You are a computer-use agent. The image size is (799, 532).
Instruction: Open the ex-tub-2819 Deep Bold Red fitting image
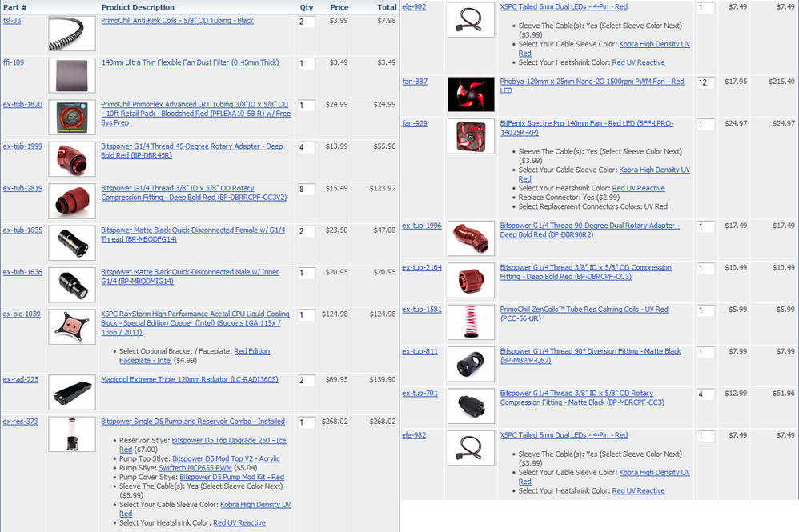click(x=72, y=201)
